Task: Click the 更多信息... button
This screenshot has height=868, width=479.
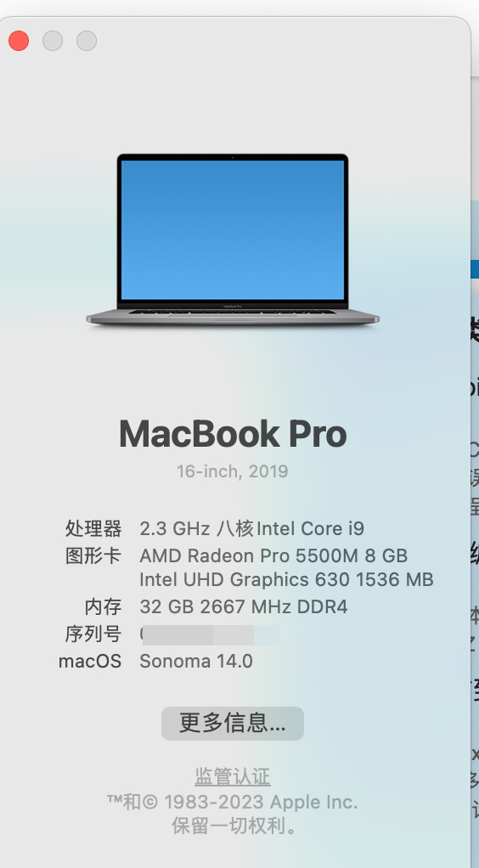Action: 233,723
